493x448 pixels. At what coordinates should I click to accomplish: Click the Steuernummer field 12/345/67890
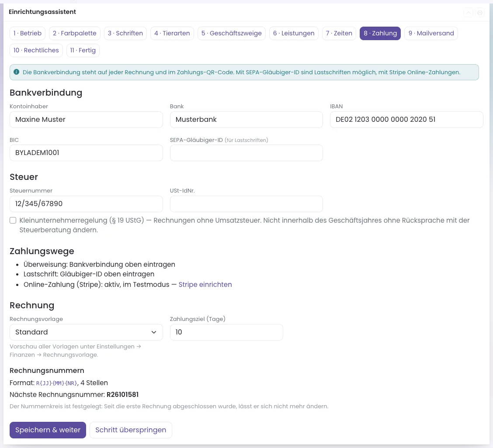[86, 204]
